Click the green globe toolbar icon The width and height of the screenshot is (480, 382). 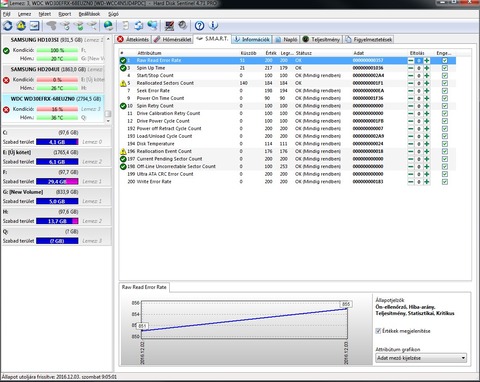click(108, 26)
